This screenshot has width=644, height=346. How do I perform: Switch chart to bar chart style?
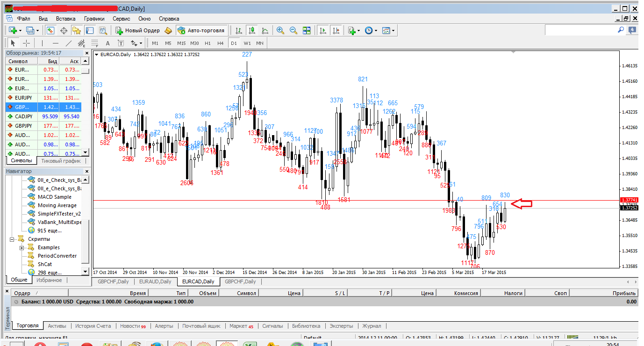coord(239,30)
